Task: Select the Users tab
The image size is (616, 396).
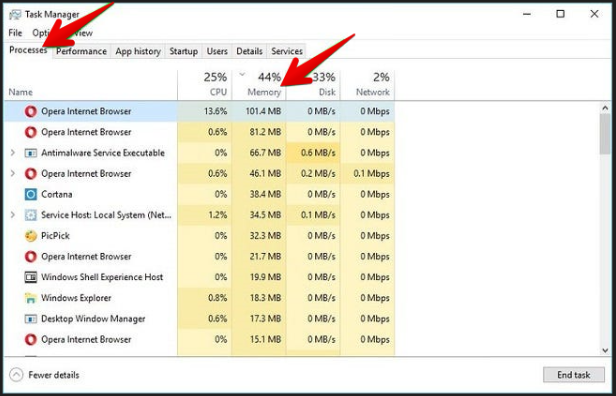Action: tap(217, 51)
